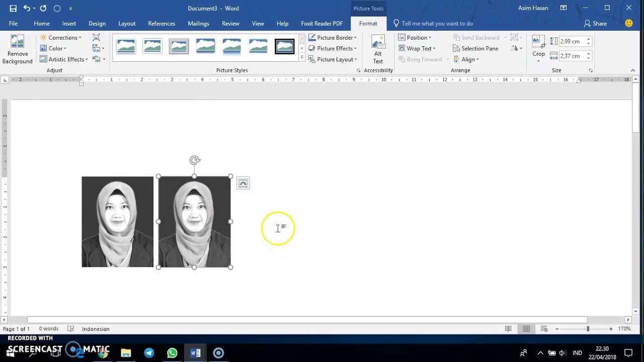This screenshot has height=362, width=644.
Task: Switch to References tab
Action: [x=162, y=24]
